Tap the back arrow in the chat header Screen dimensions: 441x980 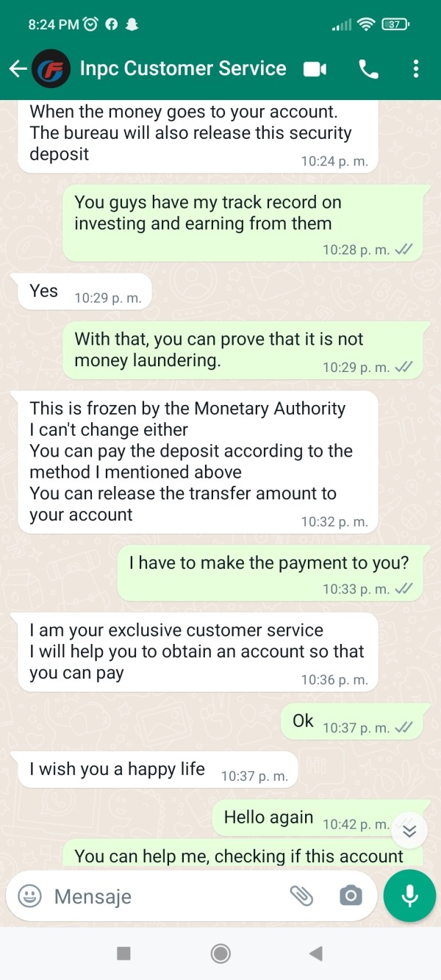18,69
